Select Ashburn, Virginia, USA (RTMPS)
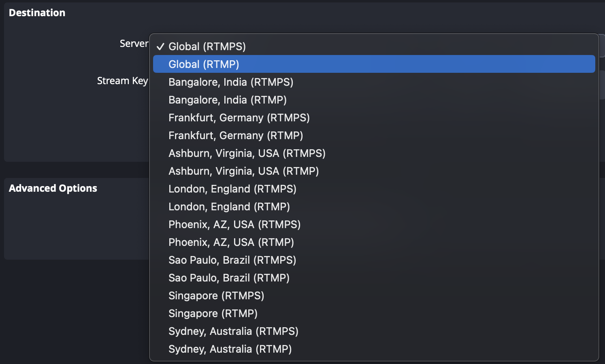 click(247, 153)
